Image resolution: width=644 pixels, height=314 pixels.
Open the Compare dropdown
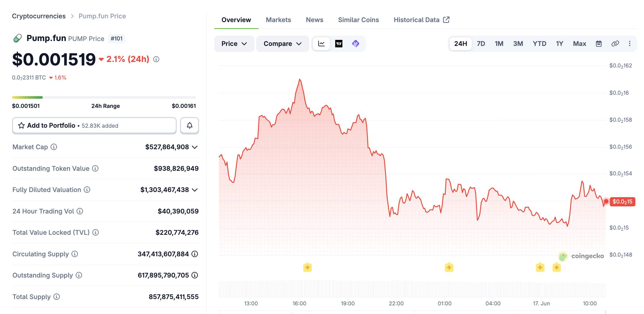pos(283,44)
